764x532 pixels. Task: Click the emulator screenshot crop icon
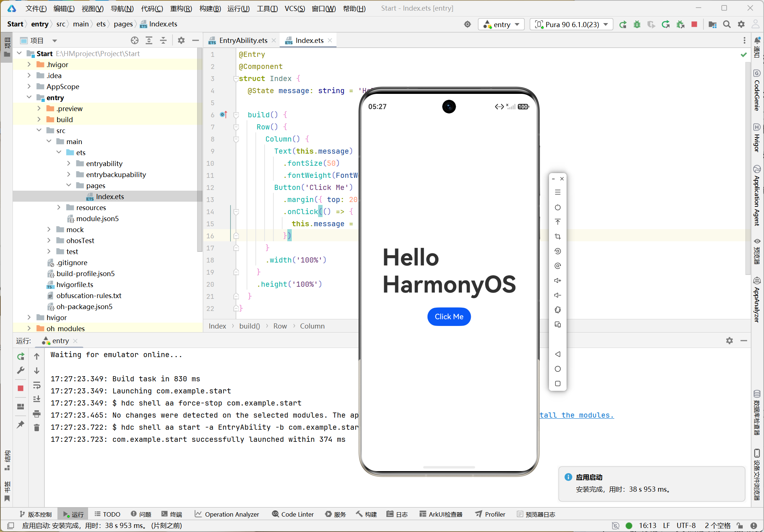(x=558, y=236)
